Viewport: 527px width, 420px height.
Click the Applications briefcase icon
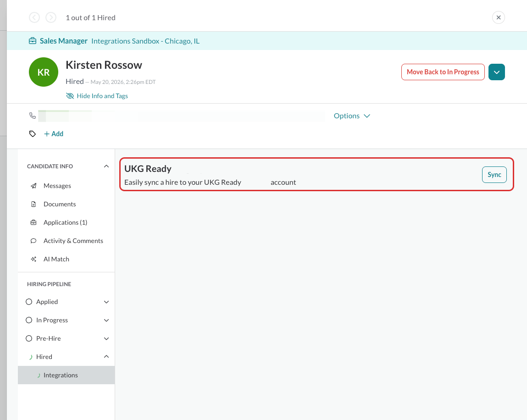click(33, 222)
